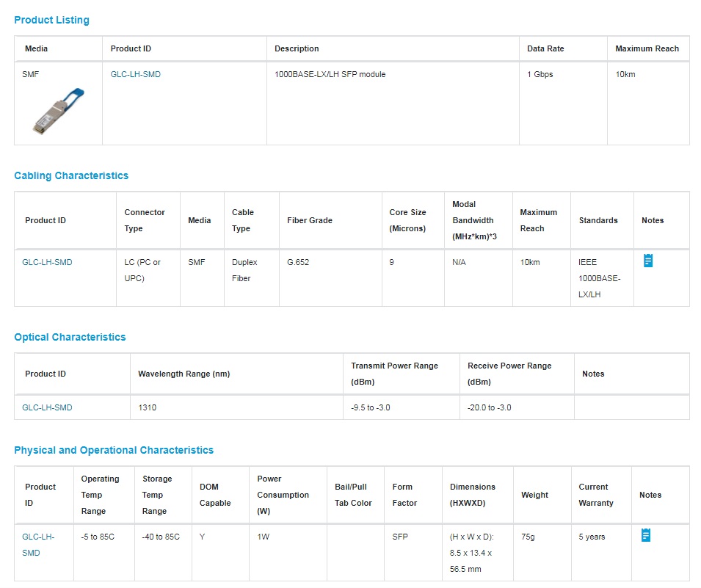Click the 1000BASE-LX/LH SFP module description cell
This screenshot has width=701, height=588.
coord(330,74)
